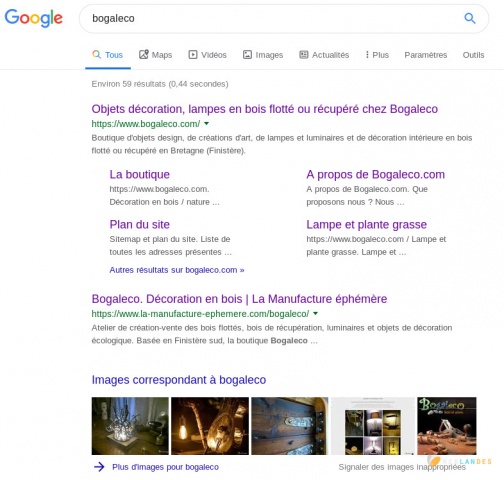This screenshot has height=480, width=504.
Task: Click the Environ 59 résultats text
Action: [x=160, y=84]
